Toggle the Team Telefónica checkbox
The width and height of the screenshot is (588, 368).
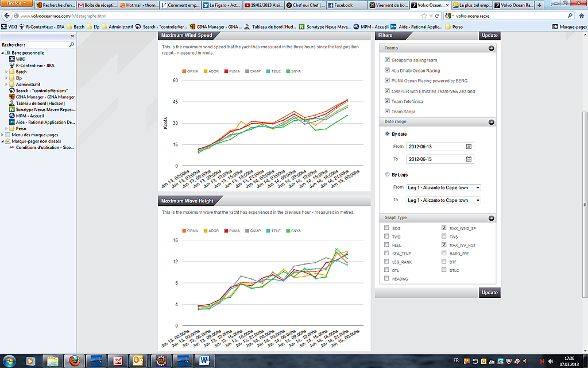coord(387,101)
